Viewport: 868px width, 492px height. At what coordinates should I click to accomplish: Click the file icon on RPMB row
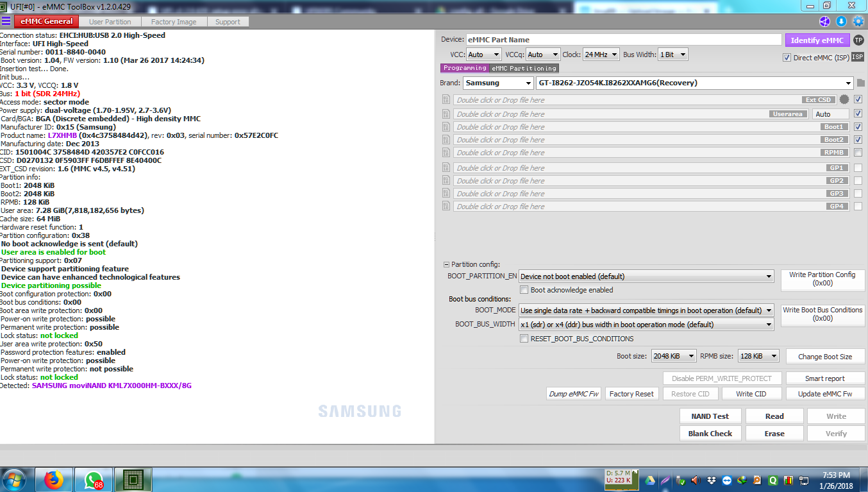point(446,153)
